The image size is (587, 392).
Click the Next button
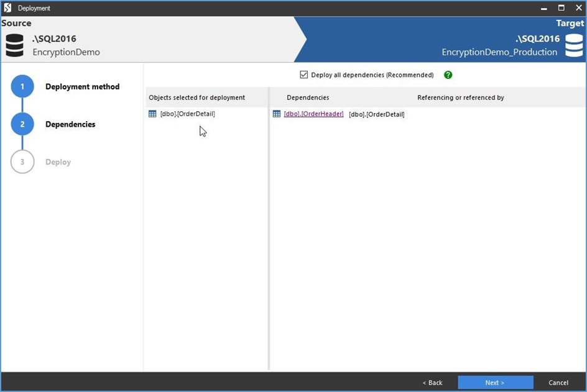point(495,382)
